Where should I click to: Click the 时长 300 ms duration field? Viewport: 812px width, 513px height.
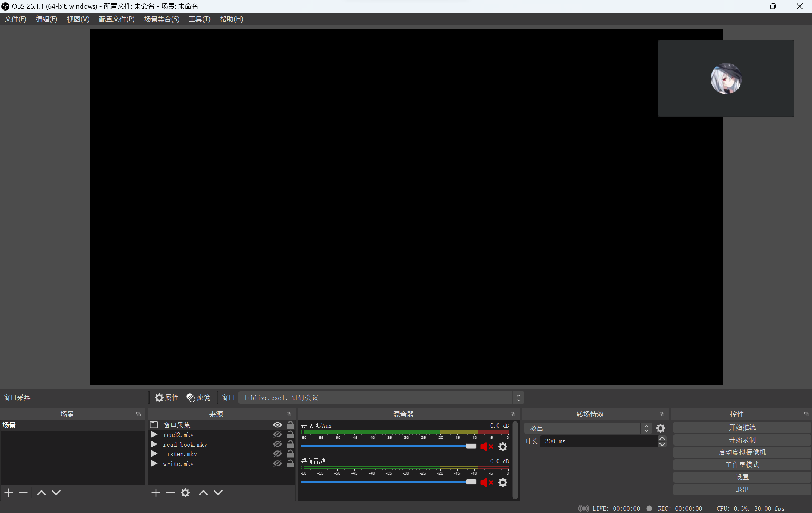tap(599, 441)
